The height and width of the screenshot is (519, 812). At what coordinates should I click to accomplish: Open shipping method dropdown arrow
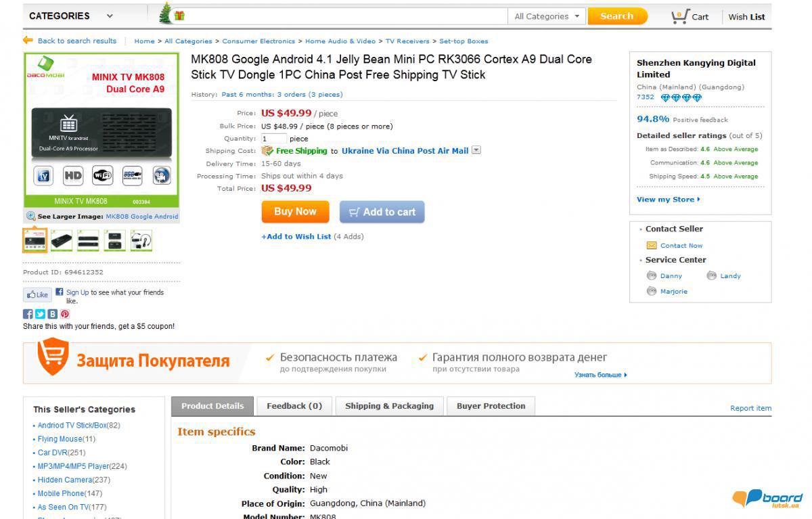point(476,150)
